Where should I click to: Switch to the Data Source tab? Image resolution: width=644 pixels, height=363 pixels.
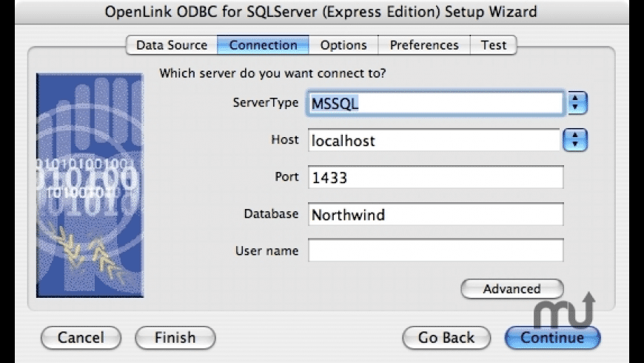tap(171, 45)
